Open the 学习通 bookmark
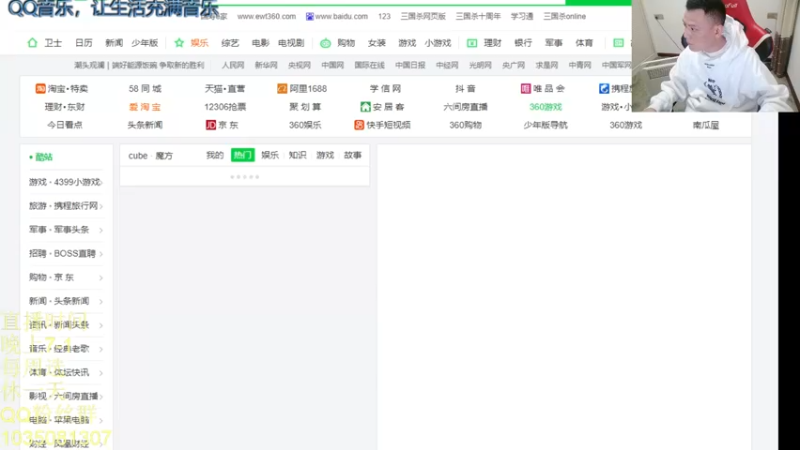 tap(522, 16)
